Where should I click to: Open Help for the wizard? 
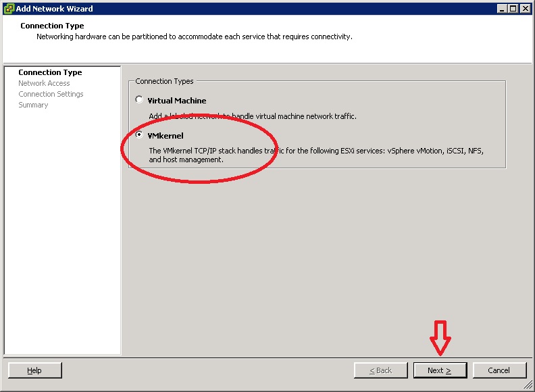click(34, 370)
